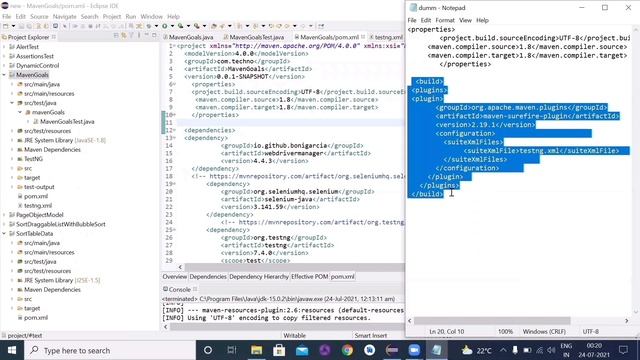
Task: Select the Console view tab
Action: click(x=180, y=289)
